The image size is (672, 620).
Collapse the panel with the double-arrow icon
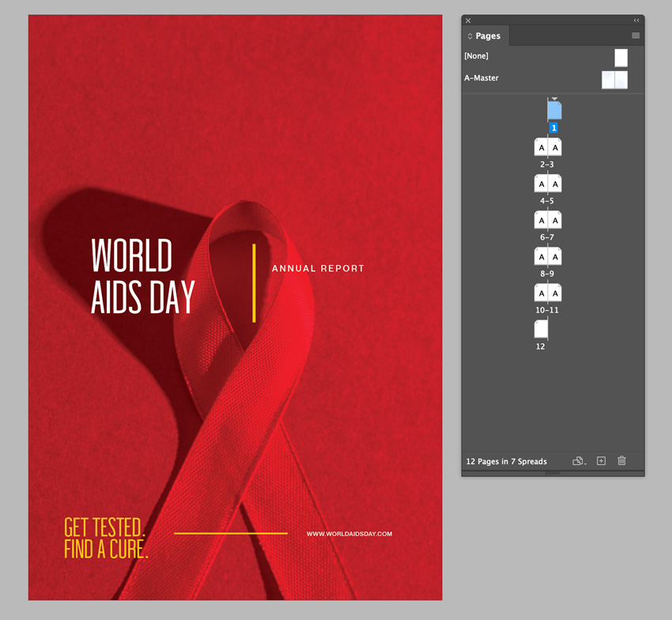click(636, 20)
